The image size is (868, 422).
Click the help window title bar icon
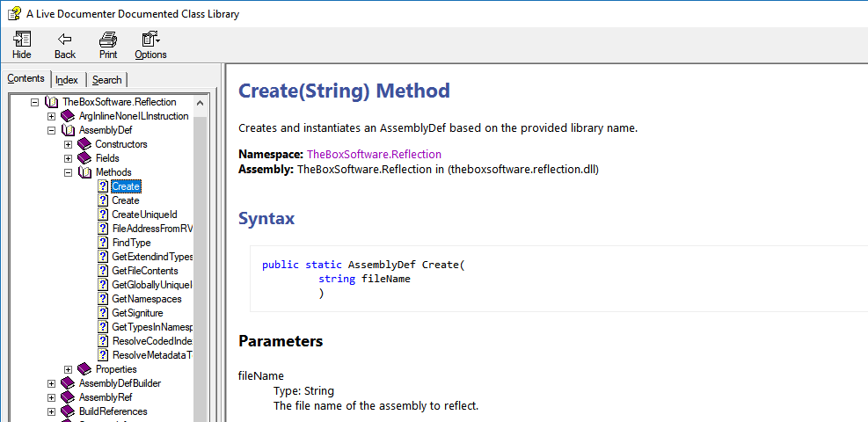15,13
